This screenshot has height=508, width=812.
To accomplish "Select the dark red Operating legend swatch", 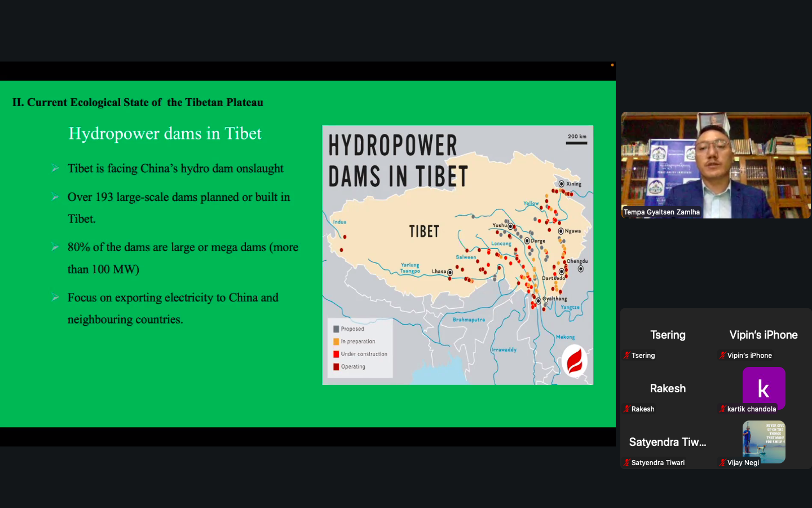I will pyautogui.click(x=336, y=367).
